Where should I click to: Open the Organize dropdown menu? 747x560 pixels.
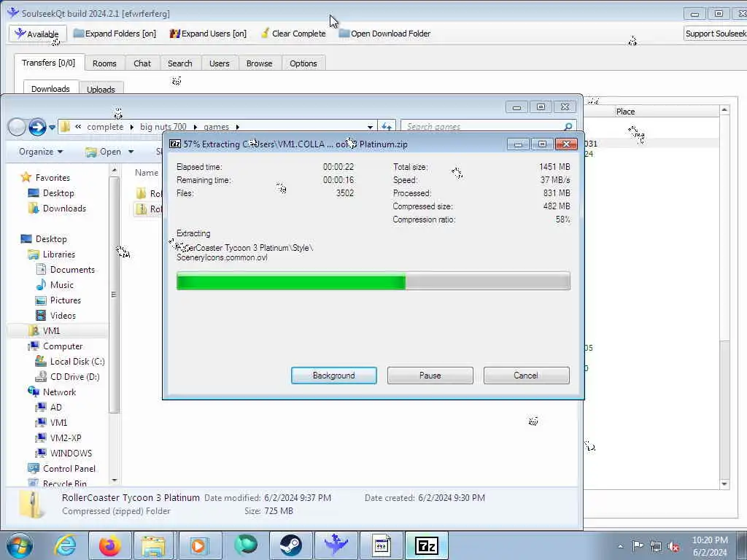coord(41,152)
